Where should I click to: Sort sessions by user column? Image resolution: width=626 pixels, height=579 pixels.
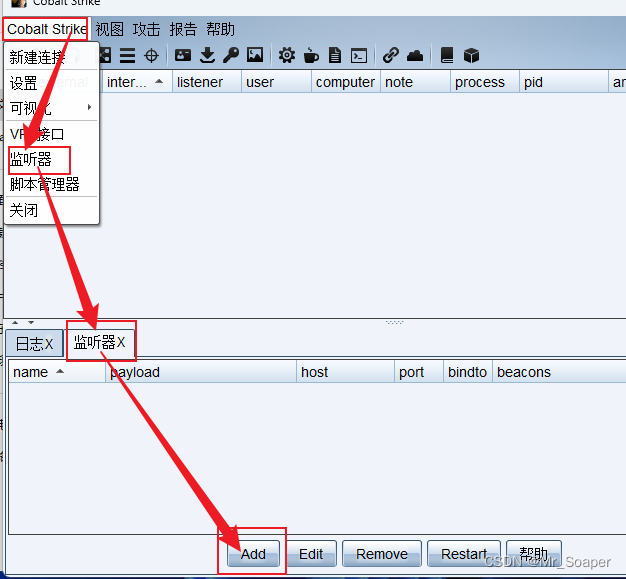pos(276,82)
